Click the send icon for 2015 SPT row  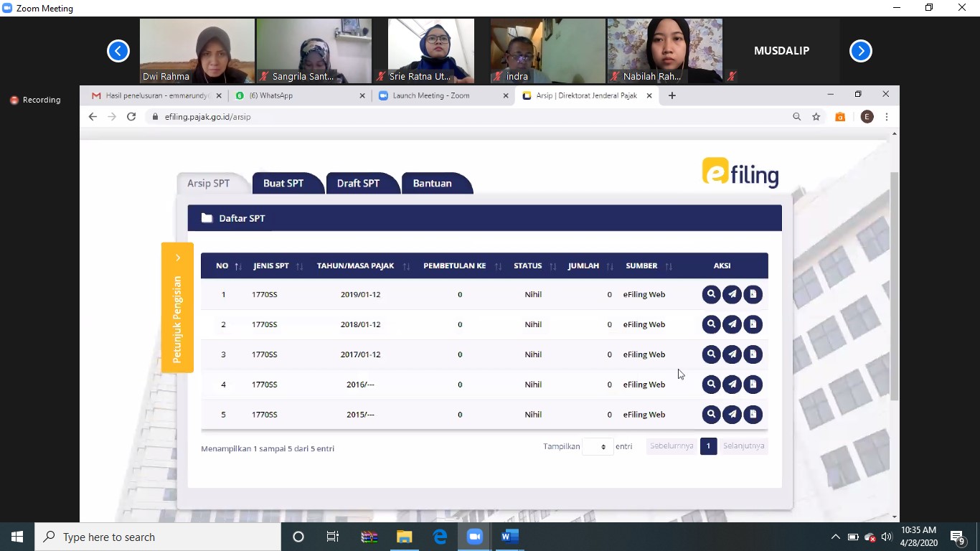point(732,415)
